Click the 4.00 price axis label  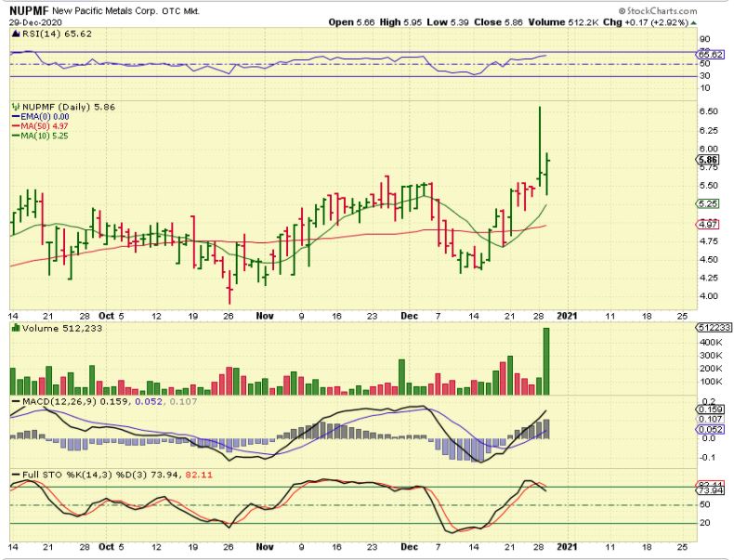(708, 296)
